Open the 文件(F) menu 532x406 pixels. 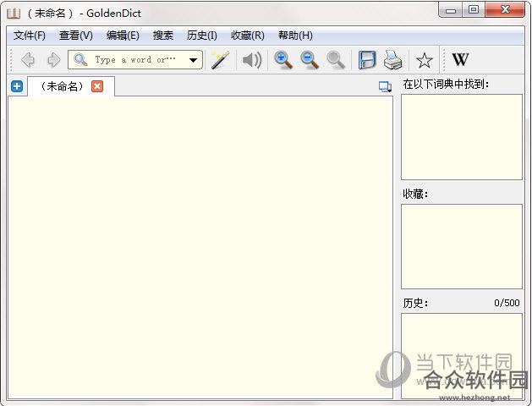pos(29,36)
